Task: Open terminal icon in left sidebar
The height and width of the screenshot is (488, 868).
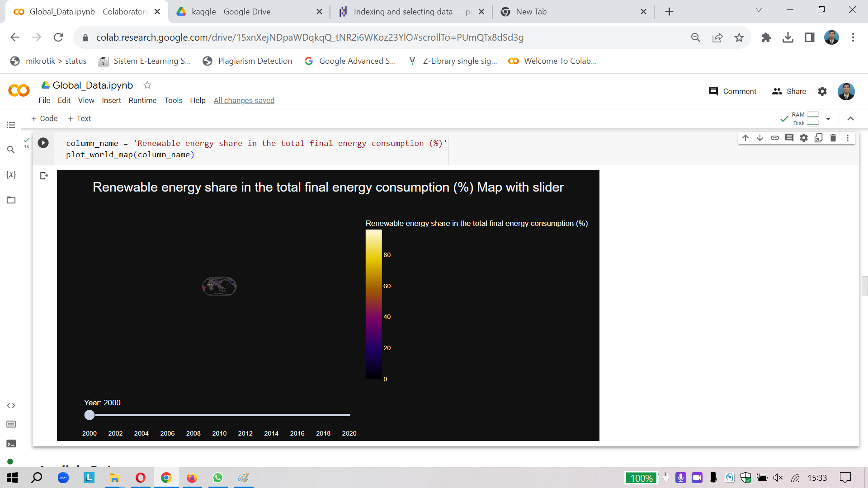Action: [11, 444]
